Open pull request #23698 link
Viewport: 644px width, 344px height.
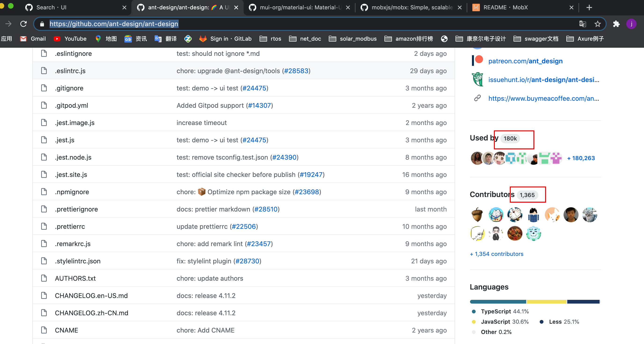pyautogui.click(x=307, y=192)
